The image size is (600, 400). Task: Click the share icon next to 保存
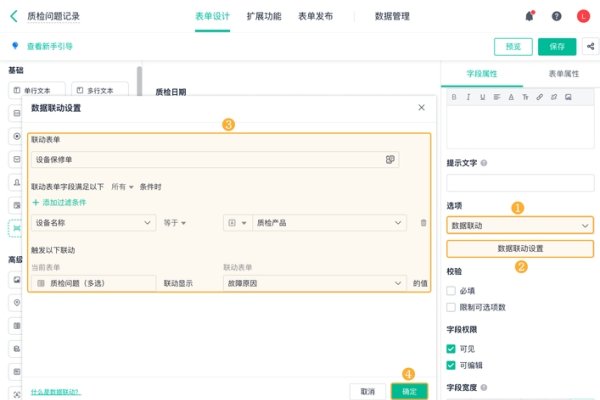(590, 46)
